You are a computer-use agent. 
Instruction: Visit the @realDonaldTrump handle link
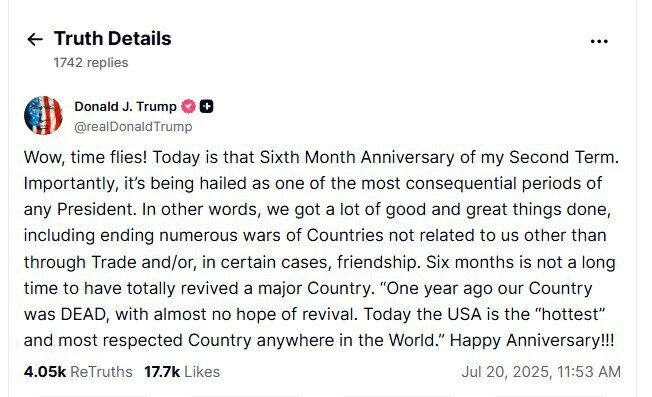tap(133, 126)
